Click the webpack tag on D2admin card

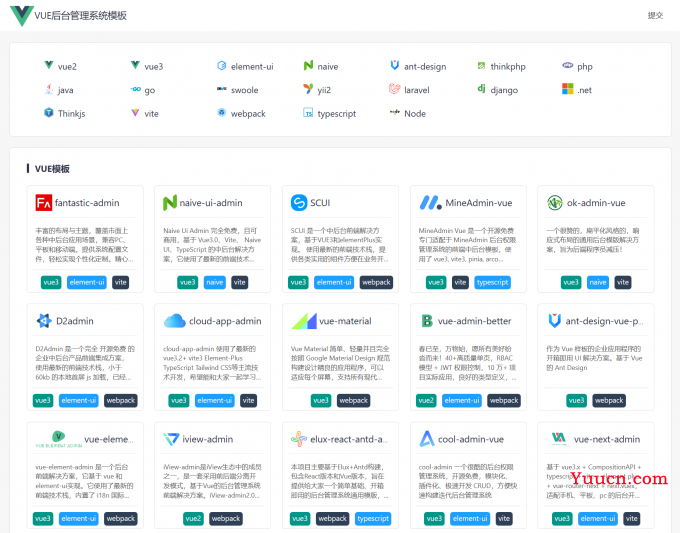(121, 400)
